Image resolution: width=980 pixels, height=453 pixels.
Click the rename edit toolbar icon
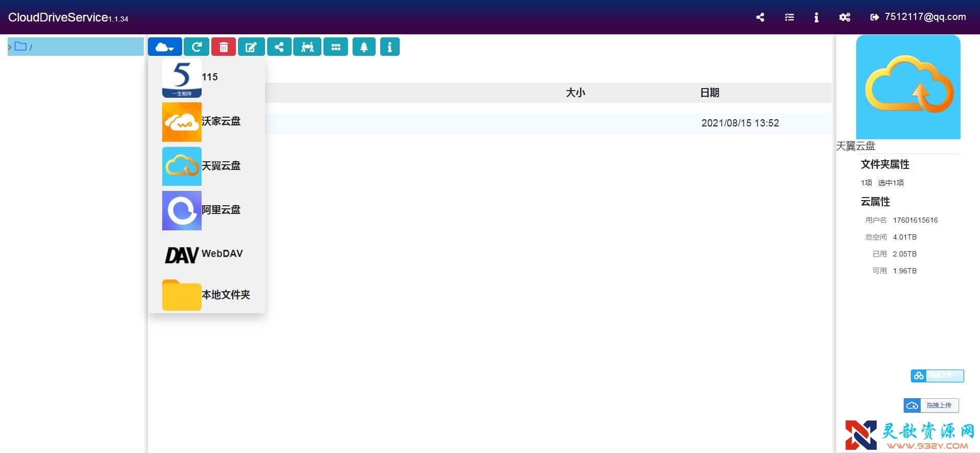[251, 47]
